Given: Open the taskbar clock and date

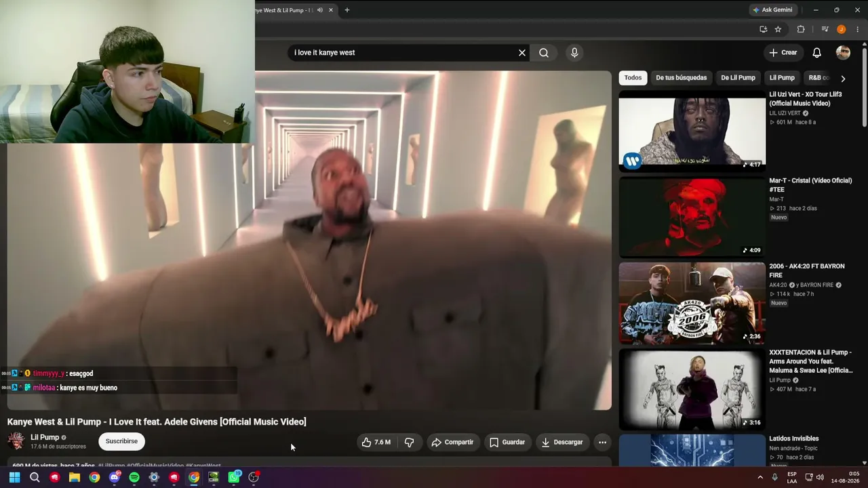Looking at the screenshot, I should pyautogui.click(x=845, y=477).
